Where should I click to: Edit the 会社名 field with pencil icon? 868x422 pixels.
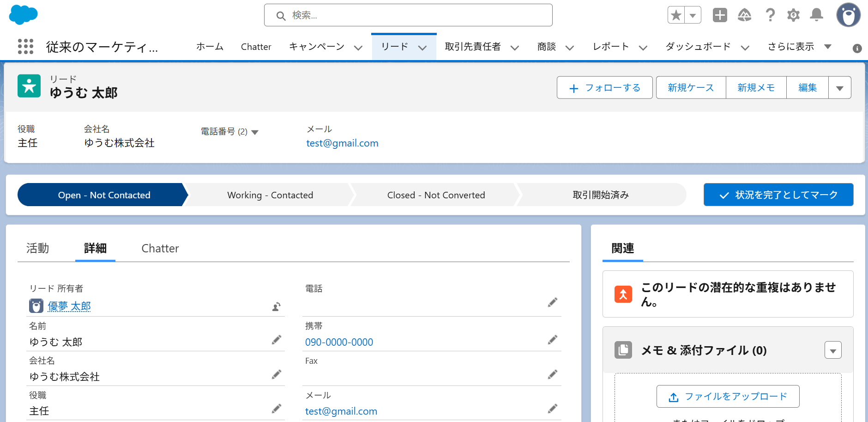(x=276, y=375)
